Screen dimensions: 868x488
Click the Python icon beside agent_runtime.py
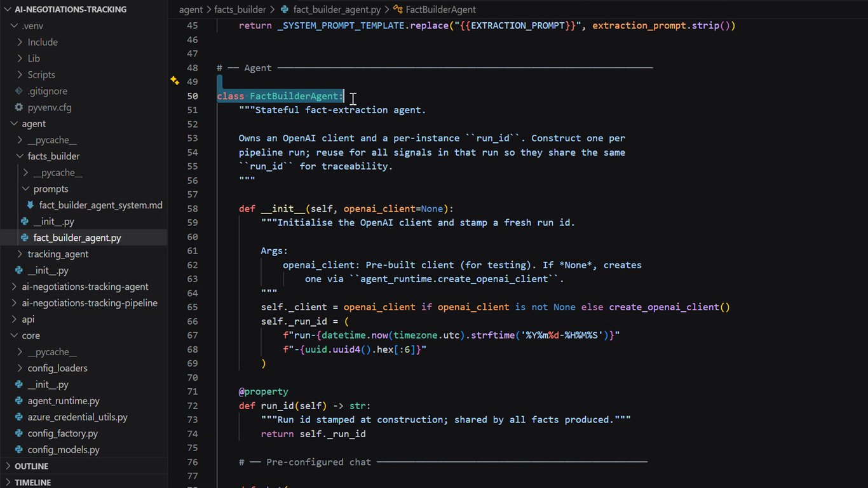19,401
